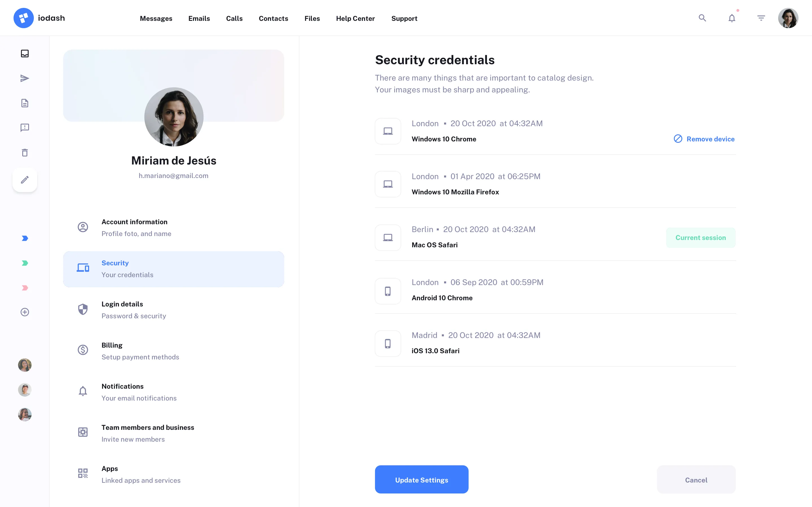Switch to the Help Center tab

[x=355, y=18]
